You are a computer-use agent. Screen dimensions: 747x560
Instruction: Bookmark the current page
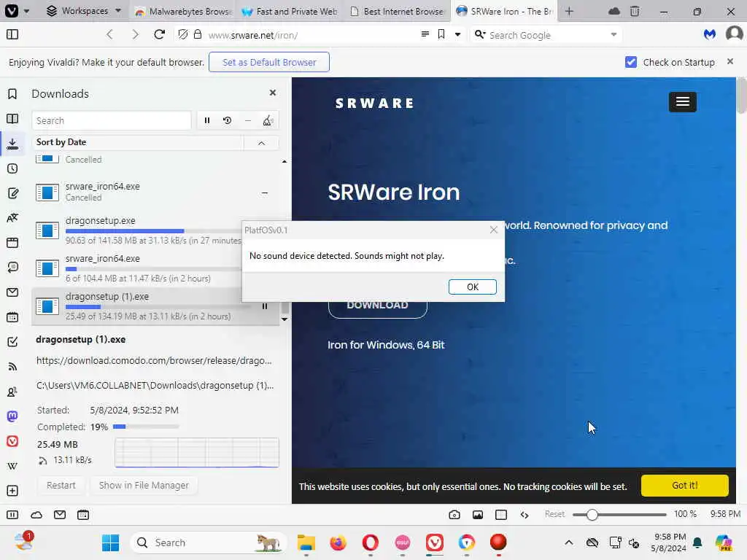[x=441, y=34]
